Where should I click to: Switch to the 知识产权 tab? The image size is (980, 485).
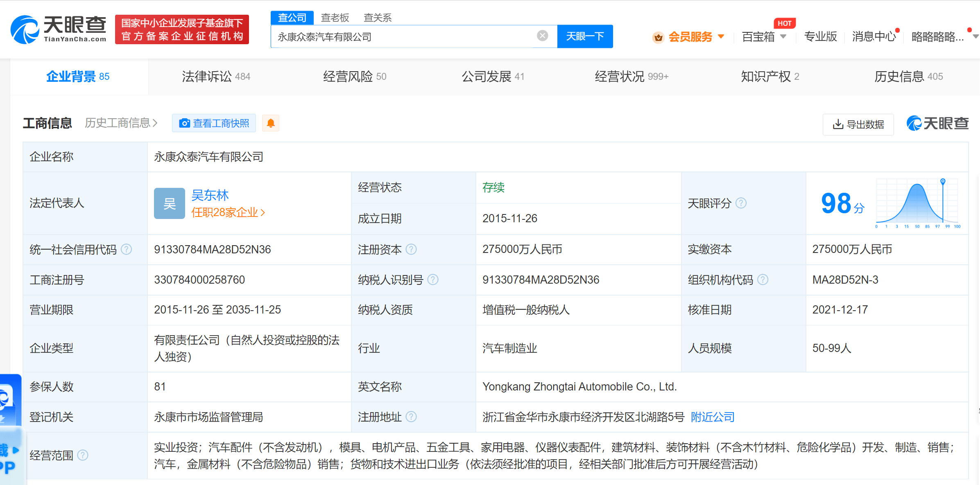[x=770, y=77]
